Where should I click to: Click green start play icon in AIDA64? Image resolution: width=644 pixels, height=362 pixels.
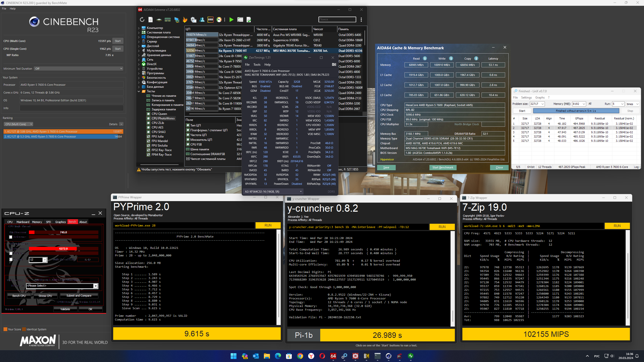[x=231, y=20]
